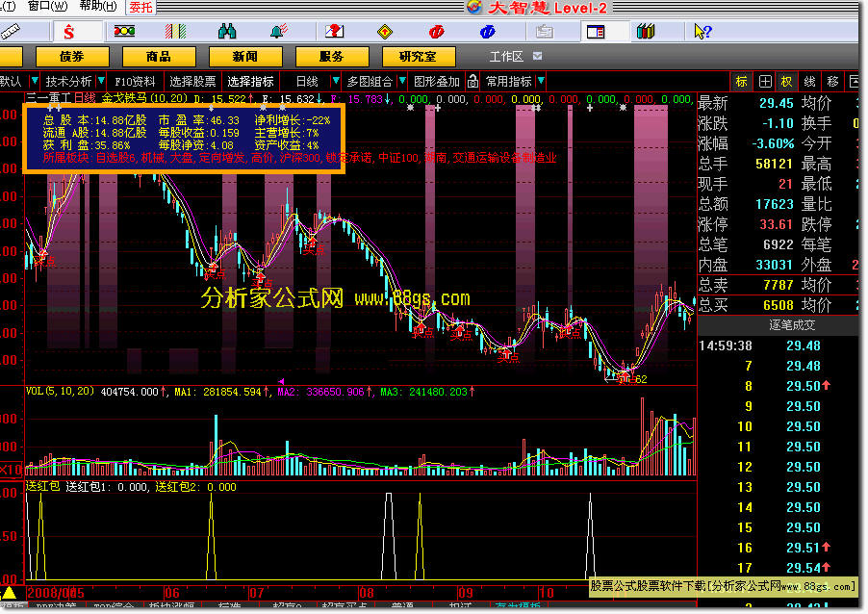Click the chart with question mark icon
The image size is (868, 614).
pos(334,31)
